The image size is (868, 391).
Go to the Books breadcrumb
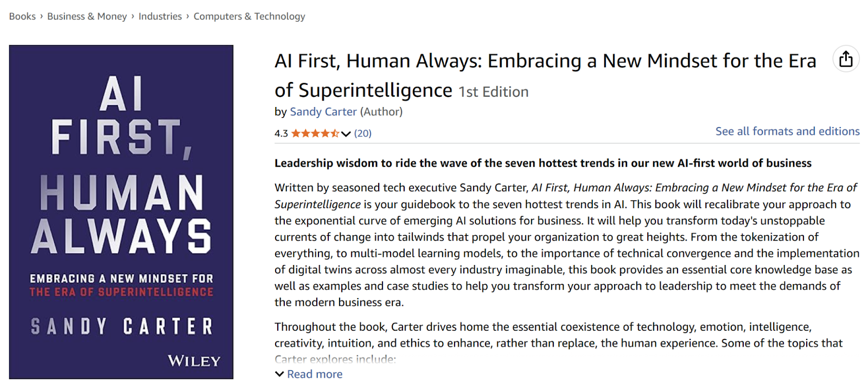(x=22, y=16)
